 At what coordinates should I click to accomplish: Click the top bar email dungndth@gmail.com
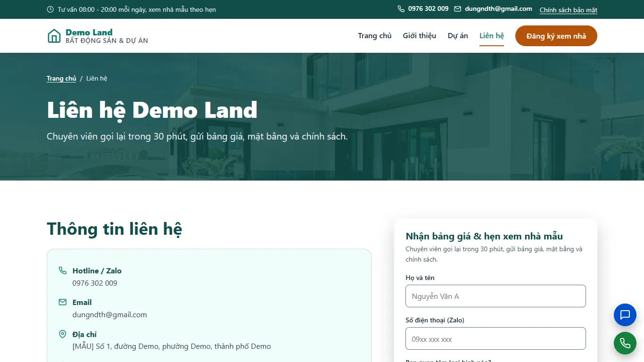[x=498, y=9]
